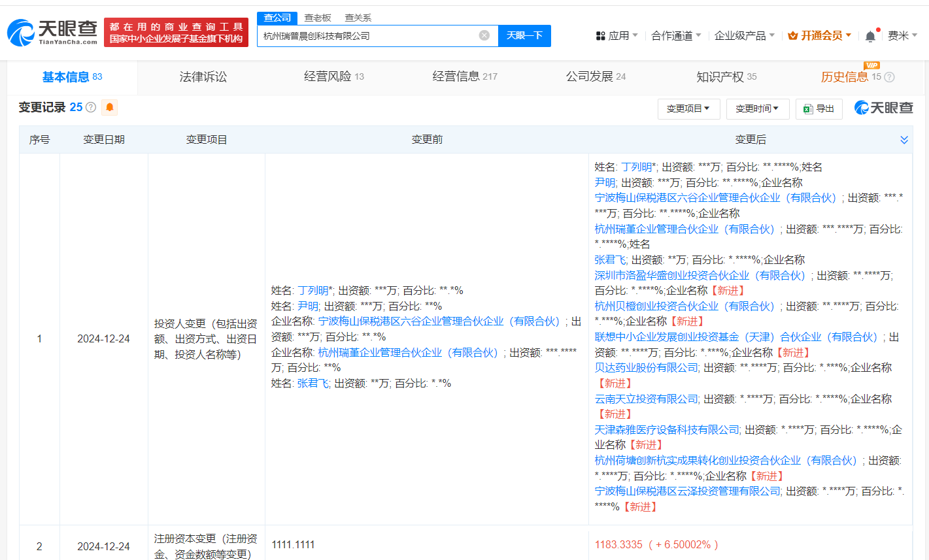Open the 开通会员 membership dropdown
Image resolution: width=929 pixels, height=560 pixels.
(819, 36)
